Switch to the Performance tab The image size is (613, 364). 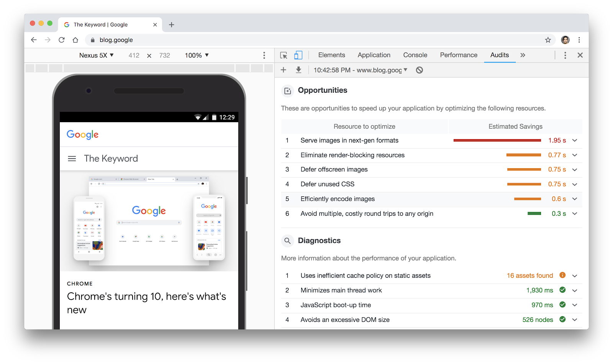pos(459,55)
